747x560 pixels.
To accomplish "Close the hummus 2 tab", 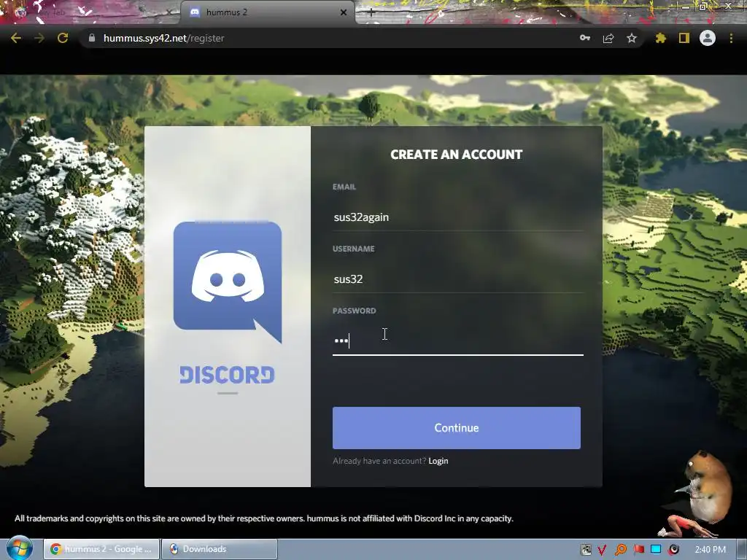I will tap(344, 12).
